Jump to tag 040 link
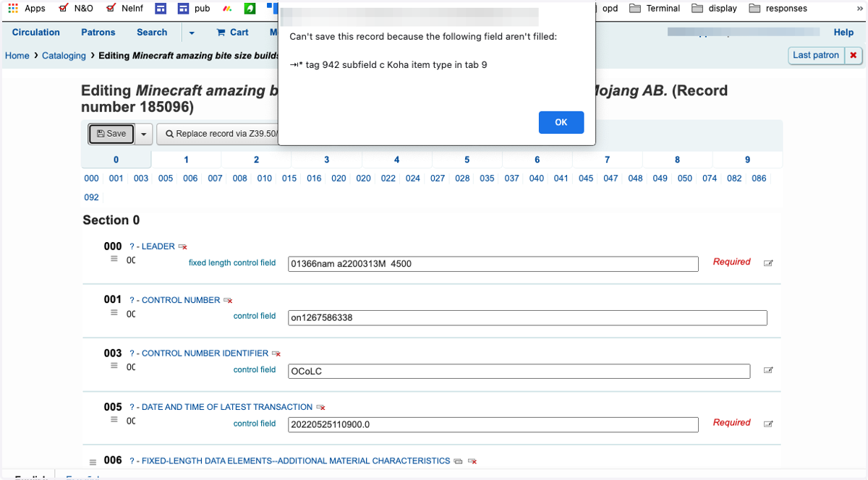868x480 pixels. (537, 179)
